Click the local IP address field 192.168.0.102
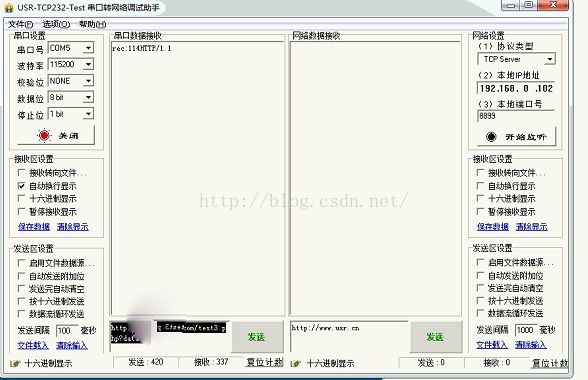Image resolution: width=588 pixels, height=380 pixels. (516, 89)
